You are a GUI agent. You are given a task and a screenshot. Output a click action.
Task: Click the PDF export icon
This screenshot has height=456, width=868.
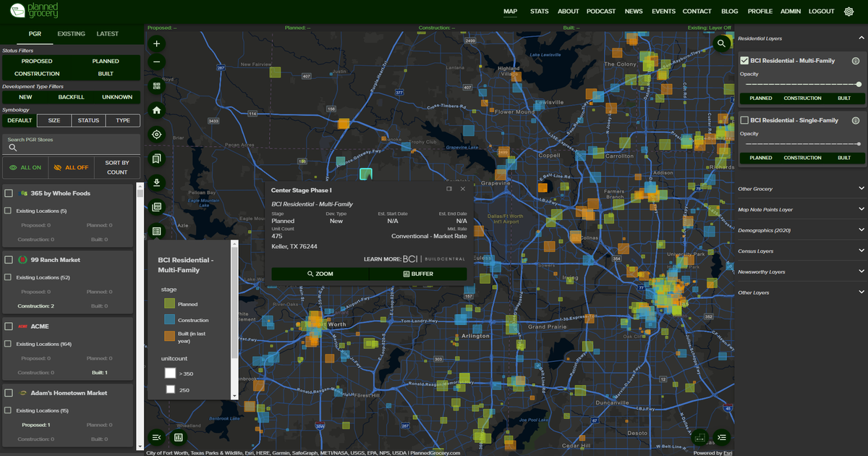156,206
